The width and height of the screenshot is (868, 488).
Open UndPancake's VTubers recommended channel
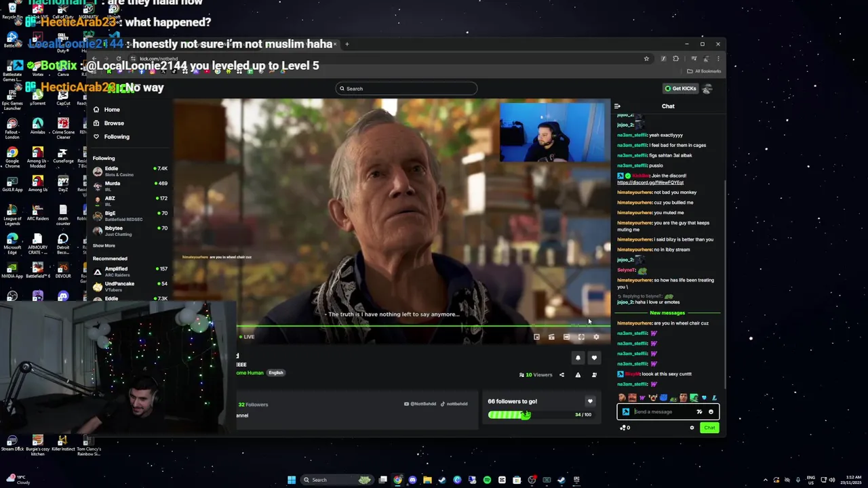point(130,286)
